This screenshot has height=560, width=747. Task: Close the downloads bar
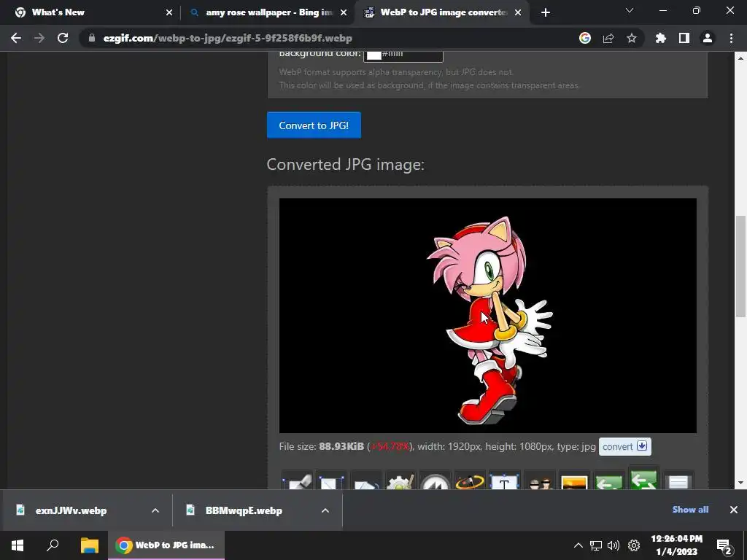tap(734, 510)
